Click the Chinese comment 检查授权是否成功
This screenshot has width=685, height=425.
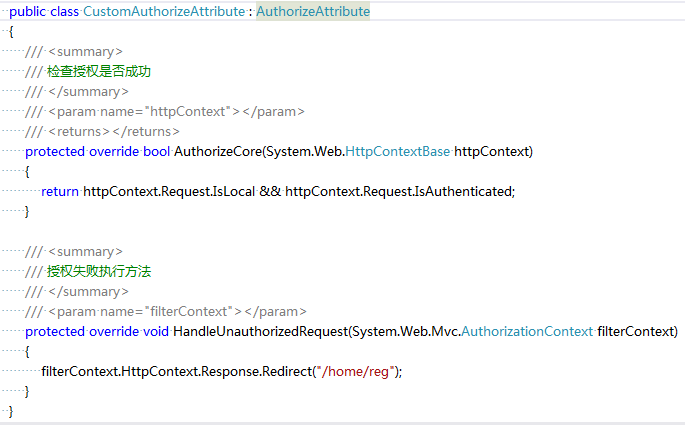coord(99,71)
